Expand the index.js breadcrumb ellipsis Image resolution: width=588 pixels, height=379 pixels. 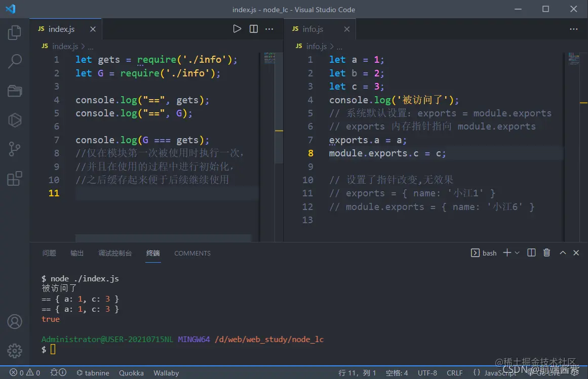click(x=91, y=47)
